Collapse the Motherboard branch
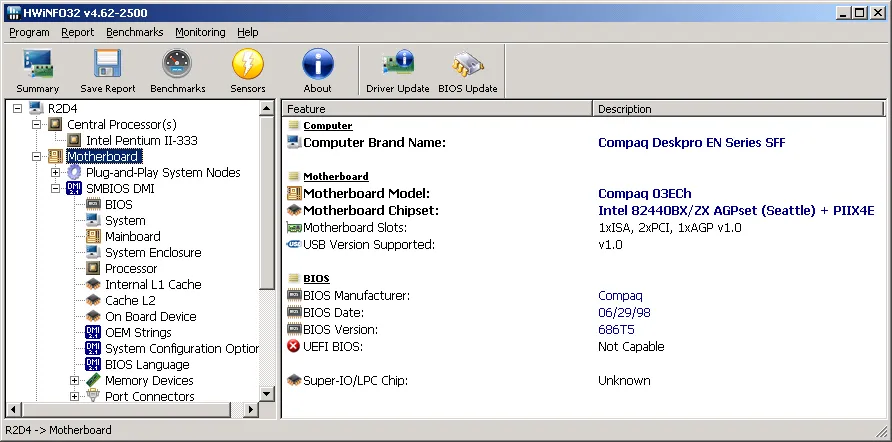892x442 pixels. [36, 156]
